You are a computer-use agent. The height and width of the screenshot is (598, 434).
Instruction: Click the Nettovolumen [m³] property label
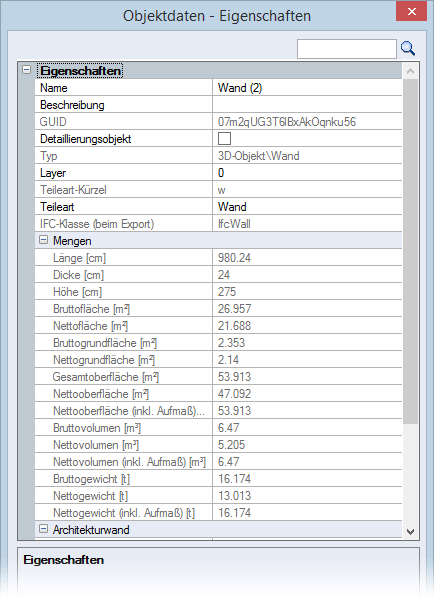point(96,445)
